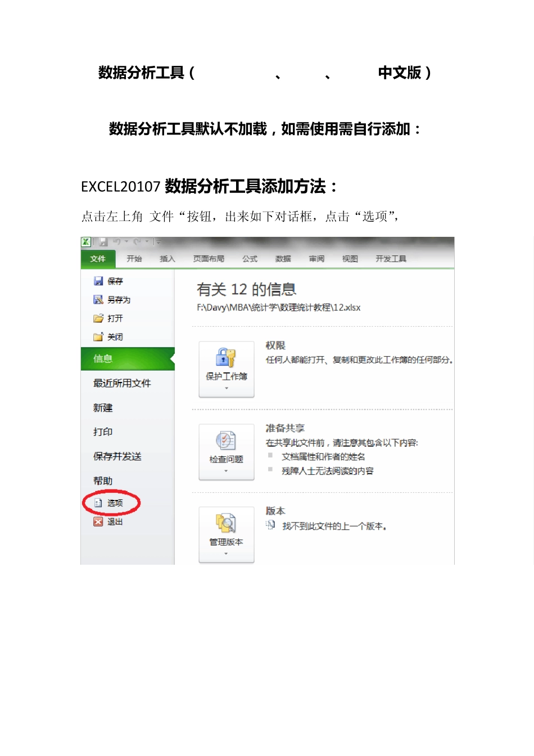Click the 打开 open folder icon
The width and height of the screenshot is (534, 756).
pyautogui.click(x=98, y=318)
